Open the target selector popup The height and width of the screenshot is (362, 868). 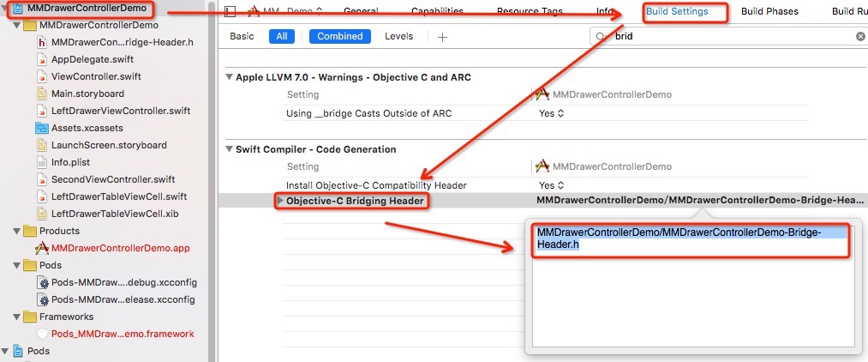(x=285, y=11)
